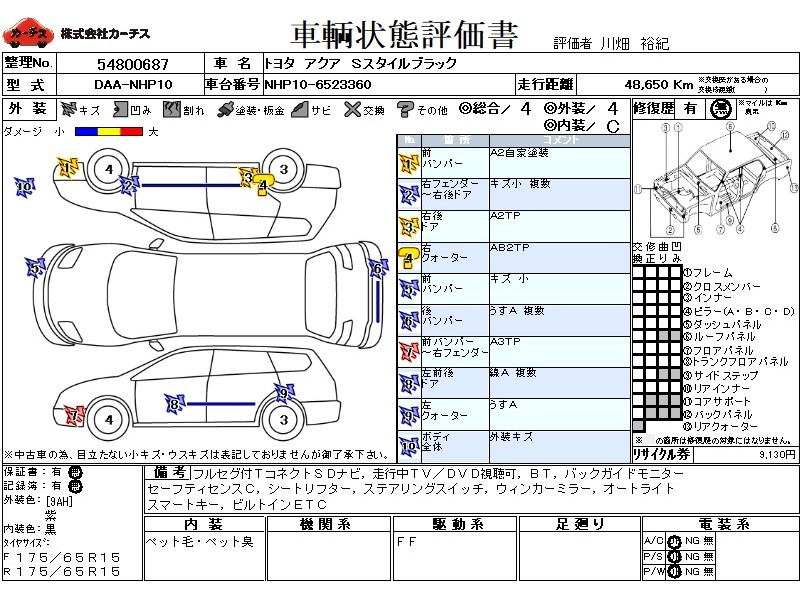This screenshot has height=600, width=800.
Task: Click table row icon 2 for 右フェンダー
Action: (x=409, y=196)
